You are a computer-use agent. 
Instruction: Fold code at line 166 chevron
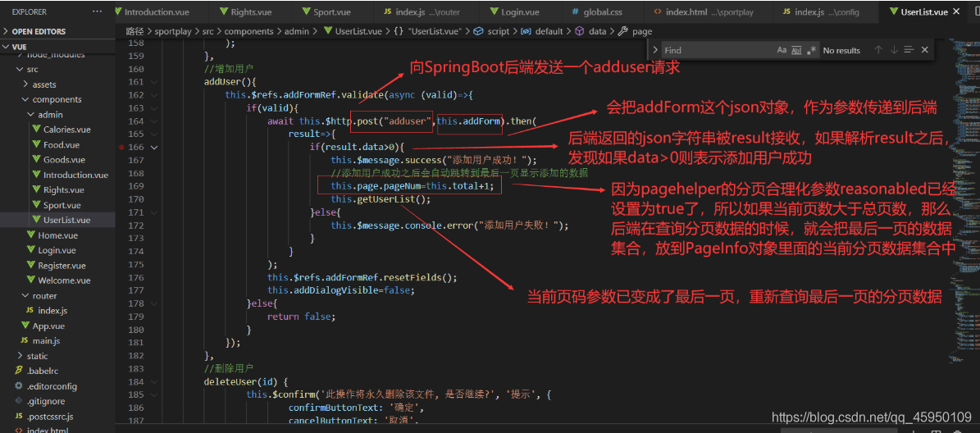pos(153,148)
